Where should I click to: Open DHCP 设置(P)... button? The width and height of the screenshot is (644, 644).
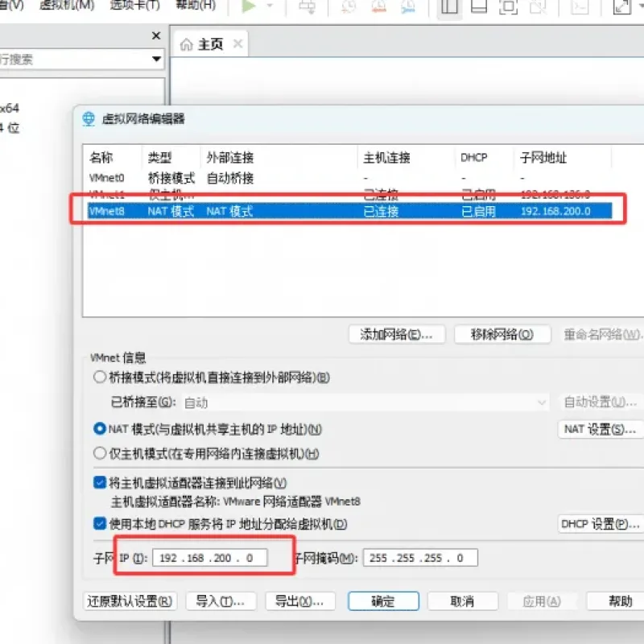pos(601,524)
